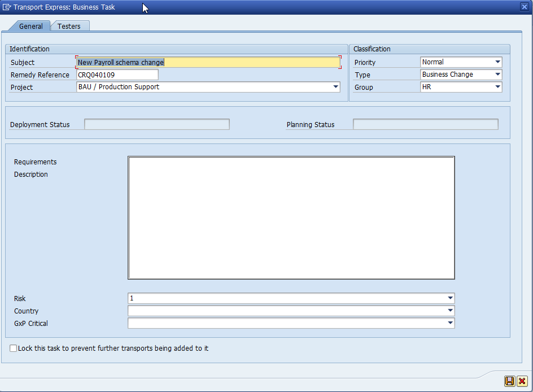Click inside the Requirements Description text area
The image size is (533, 392).
click(291, 217)
